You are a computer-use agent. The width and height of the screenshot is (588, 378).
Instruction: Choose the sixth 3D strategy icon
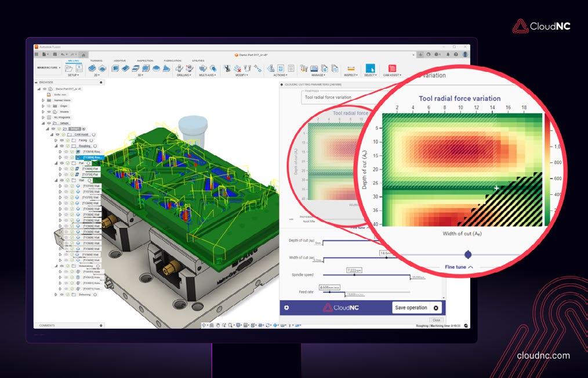166,68
